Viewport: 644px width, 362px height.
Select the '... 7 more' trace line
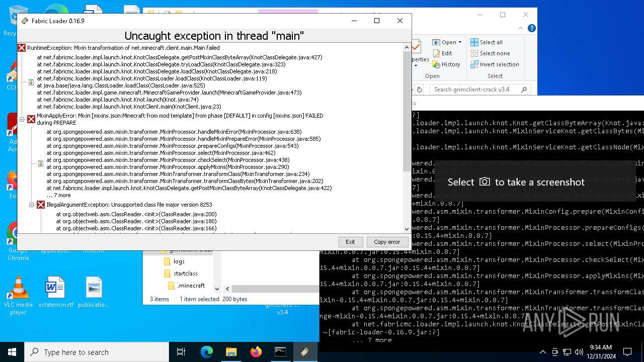coord(58,195)
